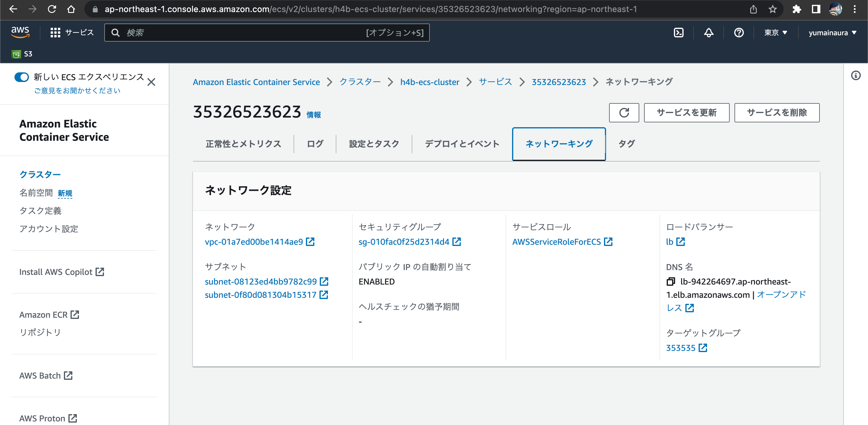Switch to the 設定とタスク tab

374,144
